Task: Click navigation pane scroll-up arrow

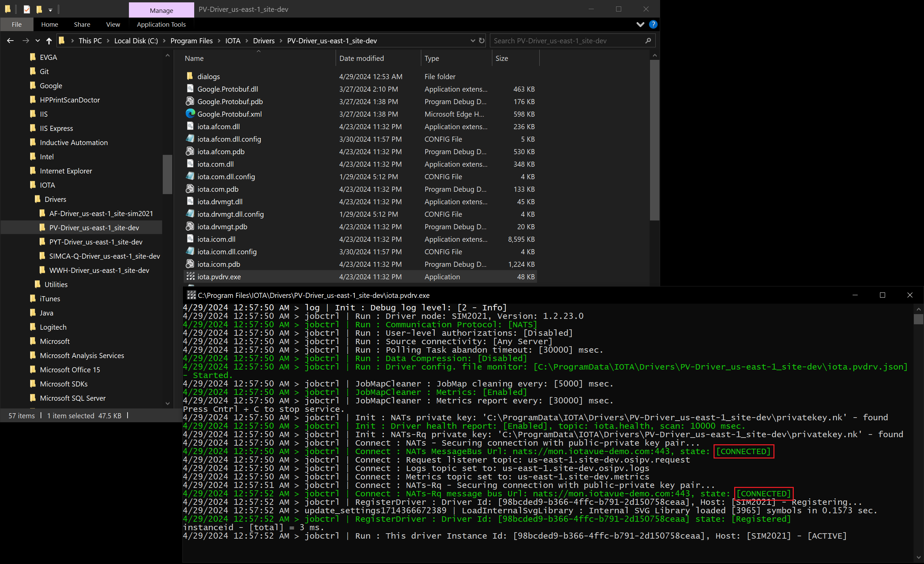Action: click(167, 55)
